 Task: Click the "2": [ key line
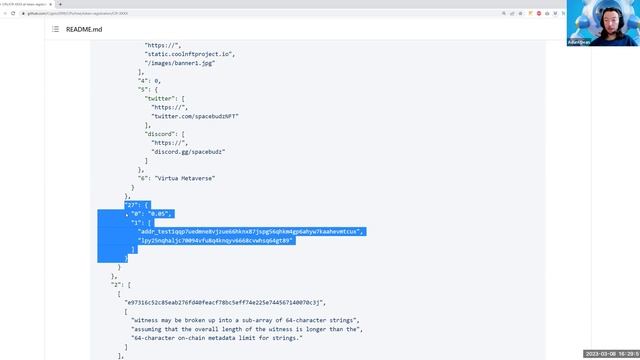click(x=121, y=285)
